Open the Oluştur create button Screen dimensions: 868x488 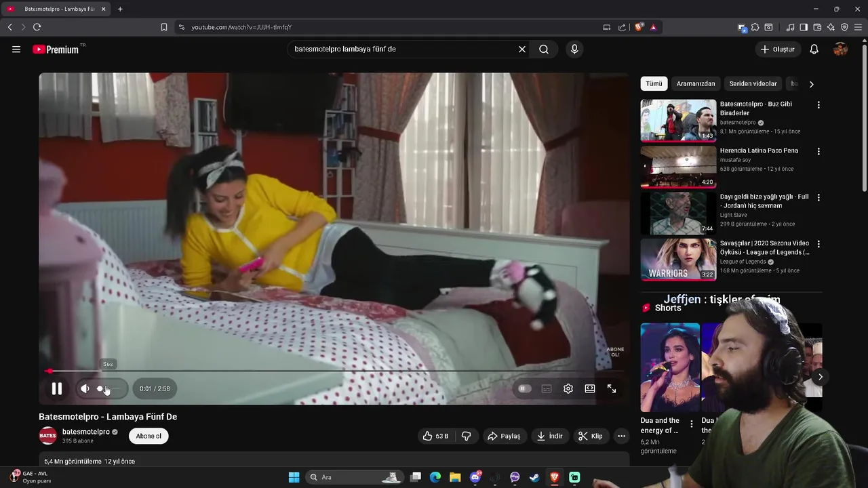[x=778, y=49]
